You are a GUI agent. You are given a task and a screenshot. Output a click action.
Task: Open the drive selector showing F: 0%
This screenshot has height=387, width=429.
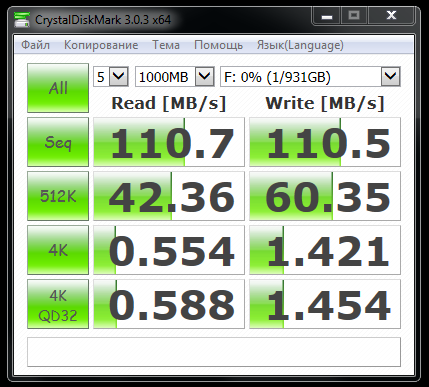(310, 77)
